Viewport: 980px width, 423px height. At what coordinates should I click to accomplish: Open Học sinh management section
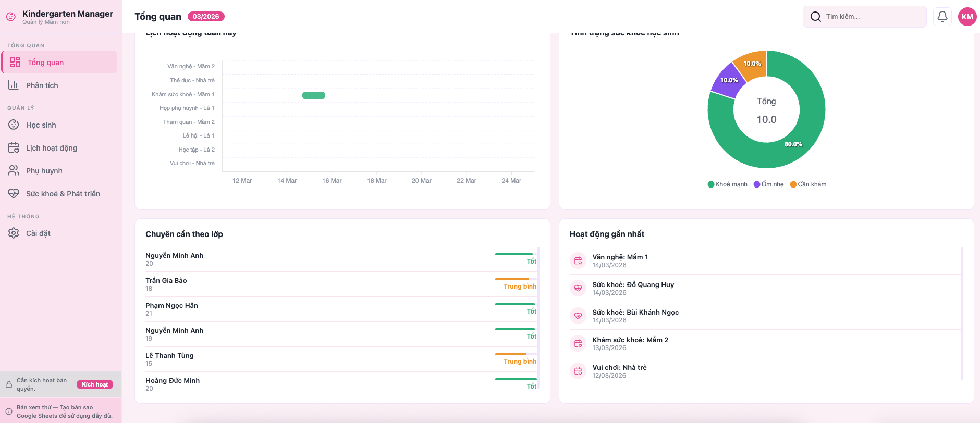coord(41,125)
